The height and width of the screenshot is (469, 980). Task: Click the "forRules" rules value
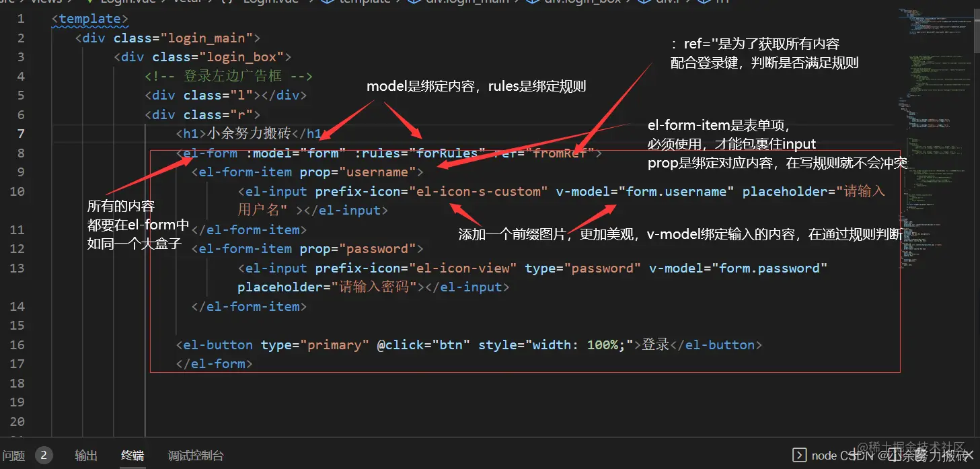[447, 153]
